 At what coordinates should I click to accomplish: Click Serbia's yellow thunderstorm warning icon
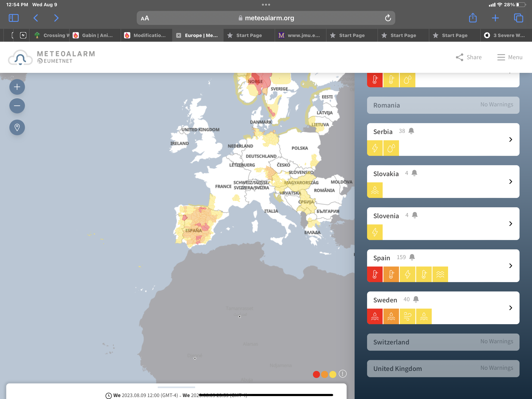375,148
